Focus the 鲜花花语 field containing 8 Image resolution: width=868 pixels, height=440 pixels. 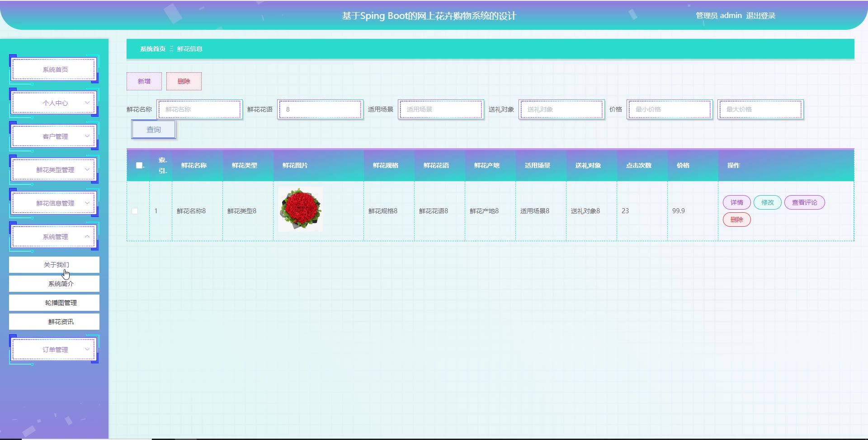tap(321, 109)
